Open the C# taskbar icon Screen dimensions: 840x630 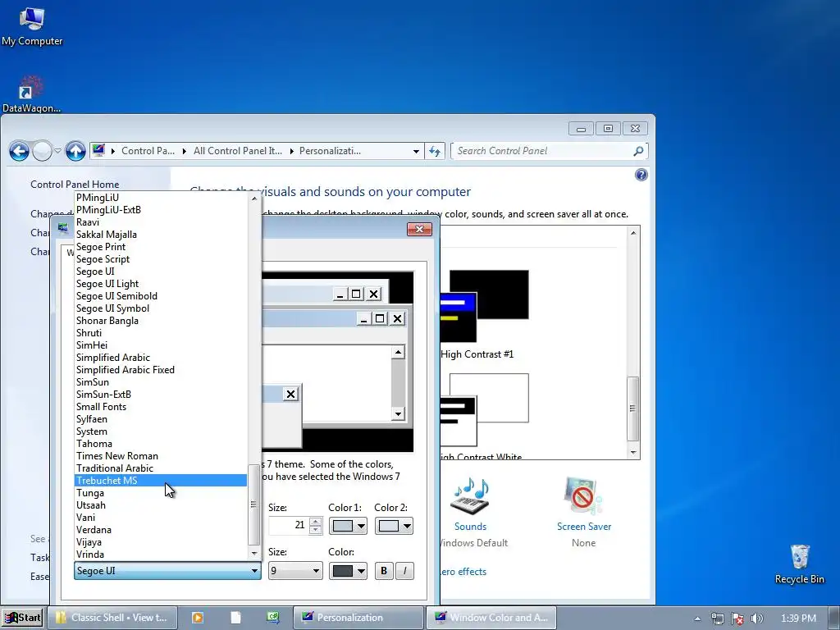click(x=272, y=618)
